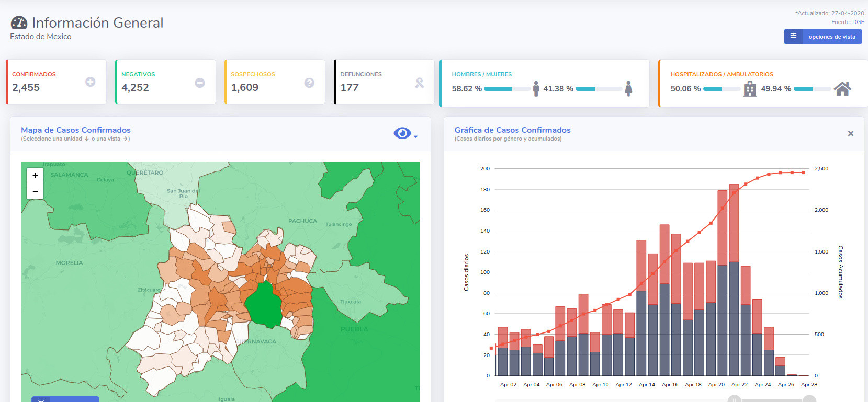Click the chart range slider right handle
This screenshot has width=868, height=402.
tap(809, 400)
